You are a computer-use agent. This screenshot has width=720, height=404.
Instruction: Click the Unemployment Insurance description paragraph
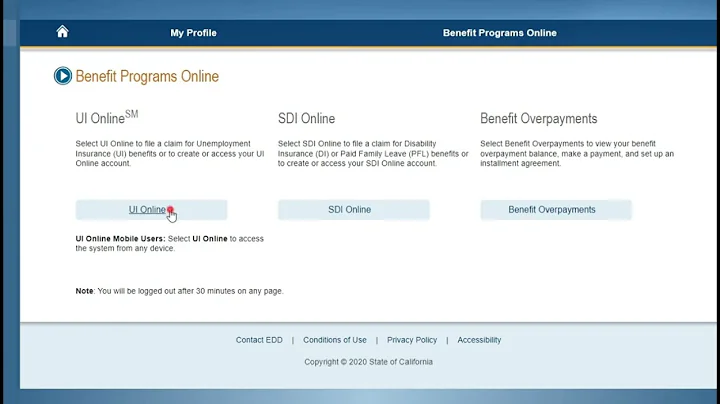(x=170, y=153)
